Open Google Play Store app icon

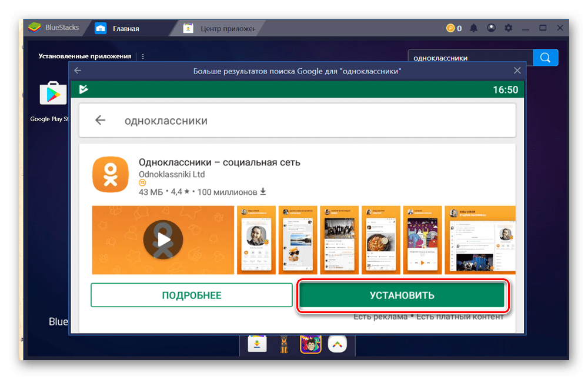pos(54,94)
